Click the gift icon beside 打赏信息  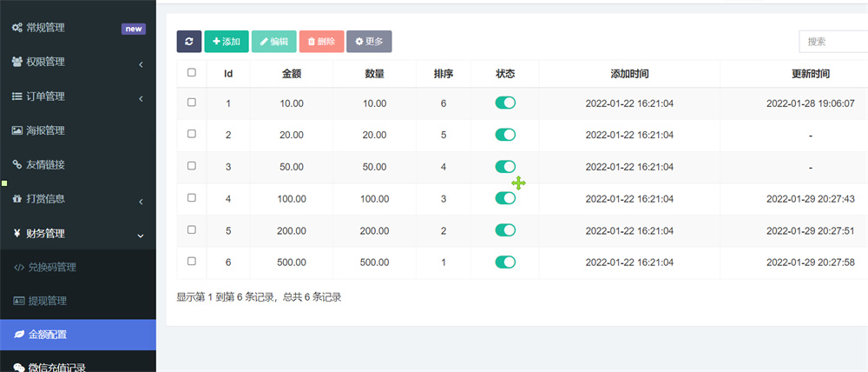click(x=17, y=198)
